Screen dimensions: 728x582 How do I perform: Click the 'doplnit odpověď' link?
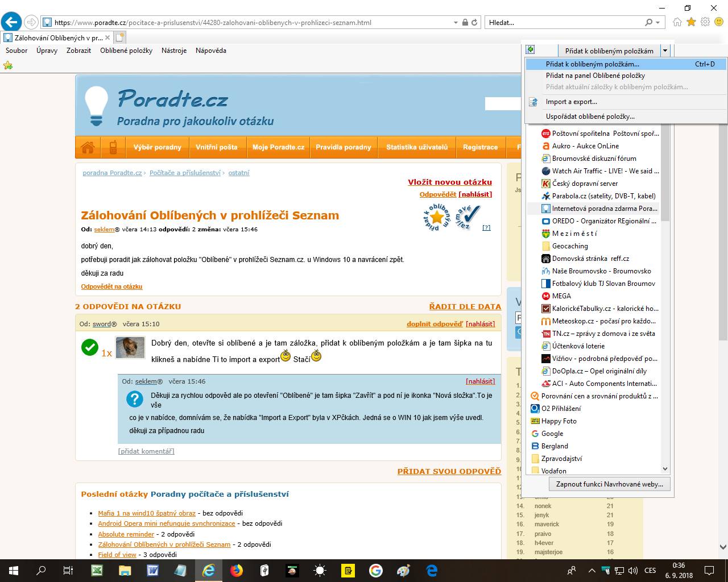click(435, 324)
